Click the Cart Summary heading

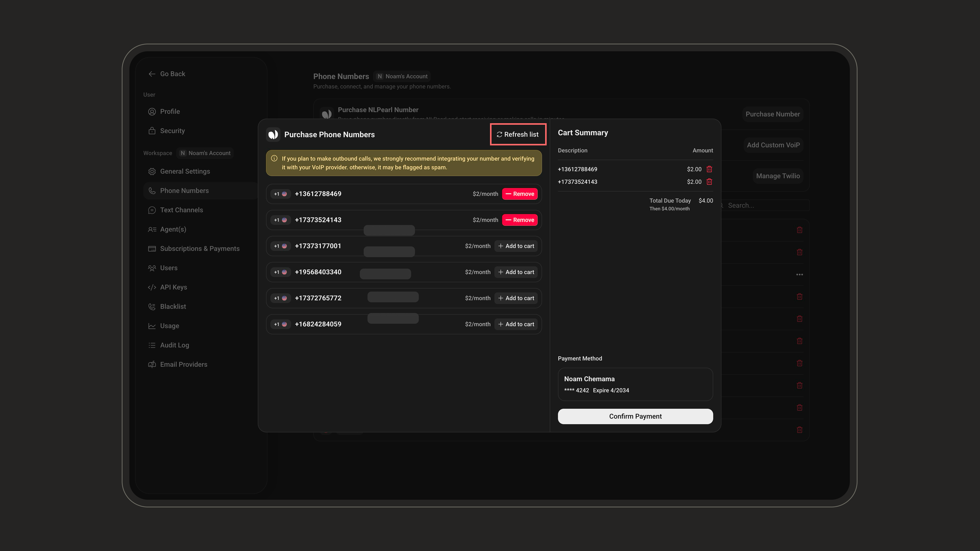click(x=582, y=133)
